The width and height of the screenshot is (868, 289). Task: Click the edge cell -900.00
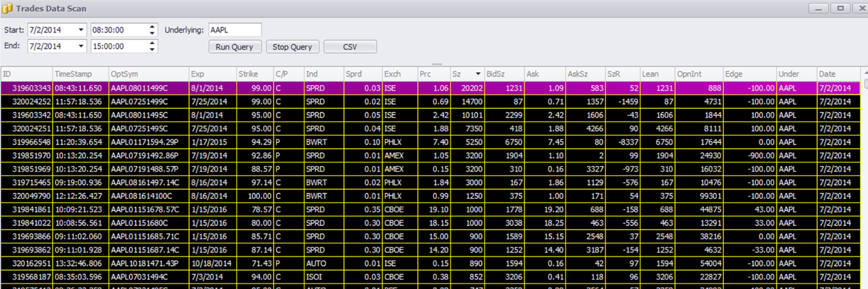[x=750, y=155]
